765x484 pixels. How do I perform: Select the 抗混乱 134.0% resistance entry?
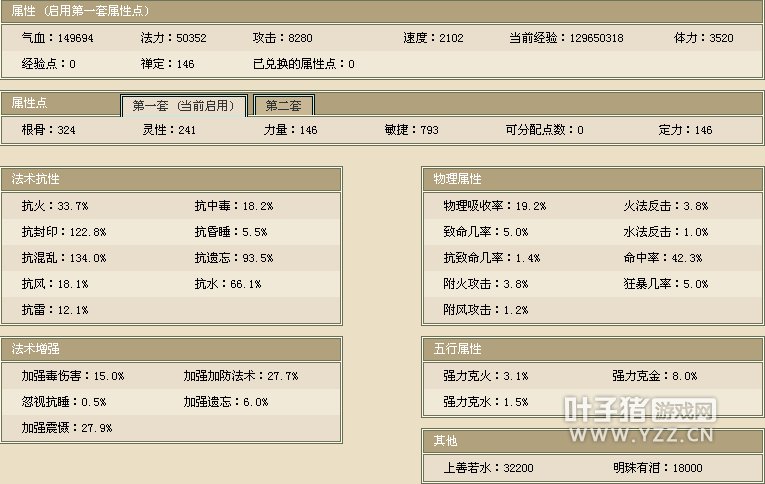[x=63, y=258]
